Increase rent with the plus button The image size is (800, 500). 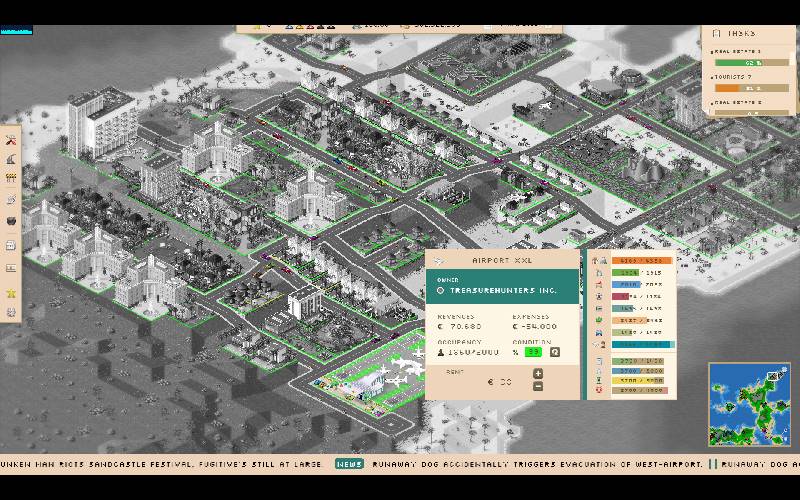tap(538, 374)
